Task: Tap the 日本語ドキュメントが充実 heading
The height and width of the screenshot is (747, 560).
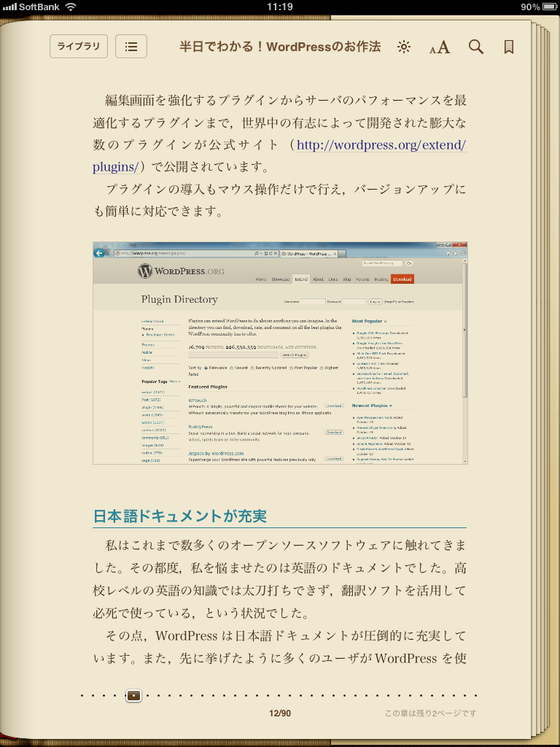Action: click(x=179, y=516)
